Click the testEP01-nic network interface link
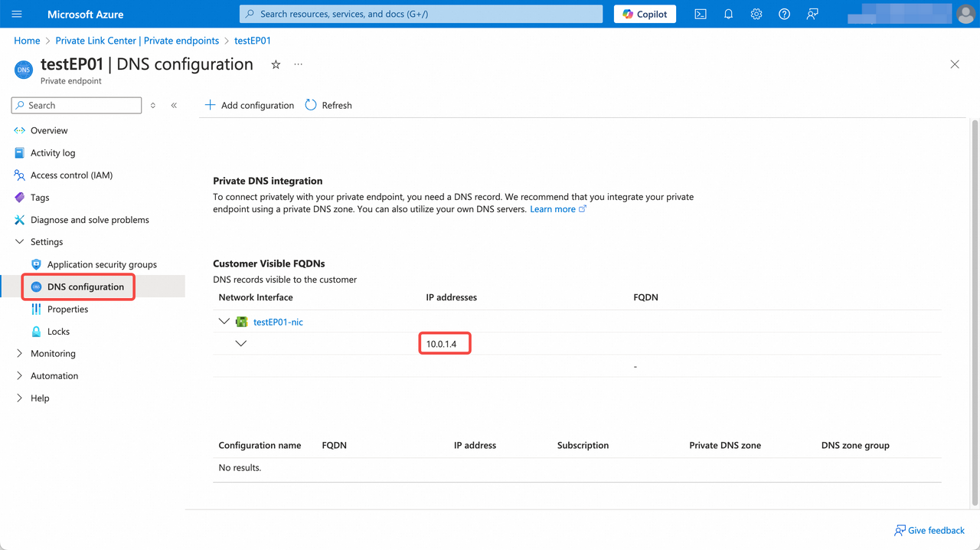The height and width of the screenshot is (550, 980). (277, 322)
